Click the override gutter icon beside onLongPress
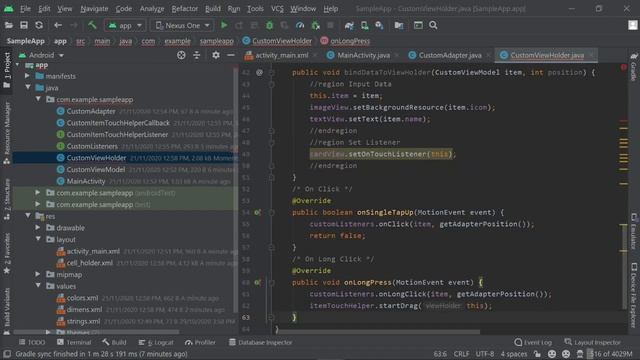This screenshot has height=360, width=640. click(x=258, y=282)
